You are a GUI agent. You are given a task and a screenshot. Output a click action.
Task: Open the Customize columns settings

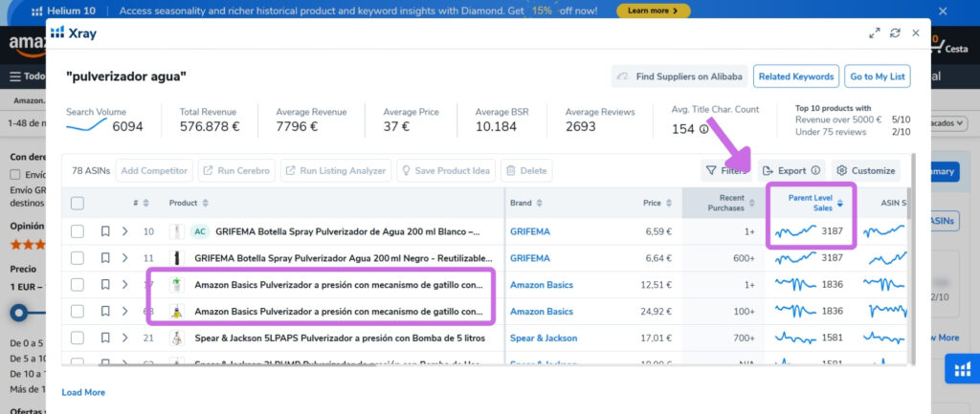[865, 170]
